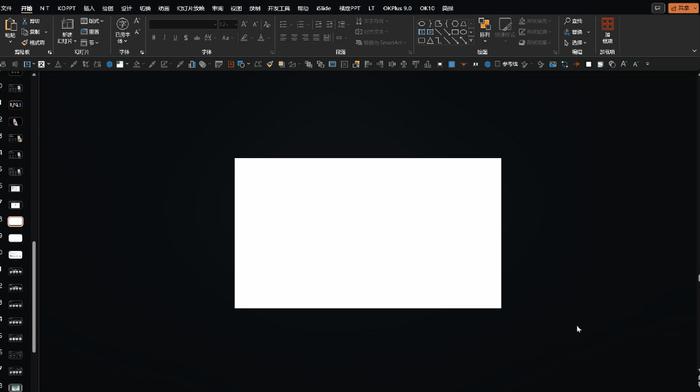Screen dimensions: 700x392
Task: Switch to the iSlide tab
Action: pos(323,8)
